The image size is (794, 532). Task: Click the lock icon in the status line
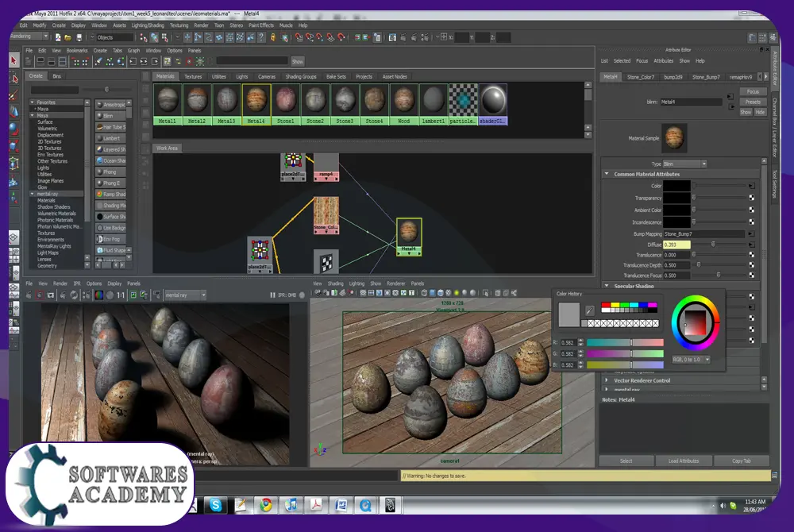point(273,37)
